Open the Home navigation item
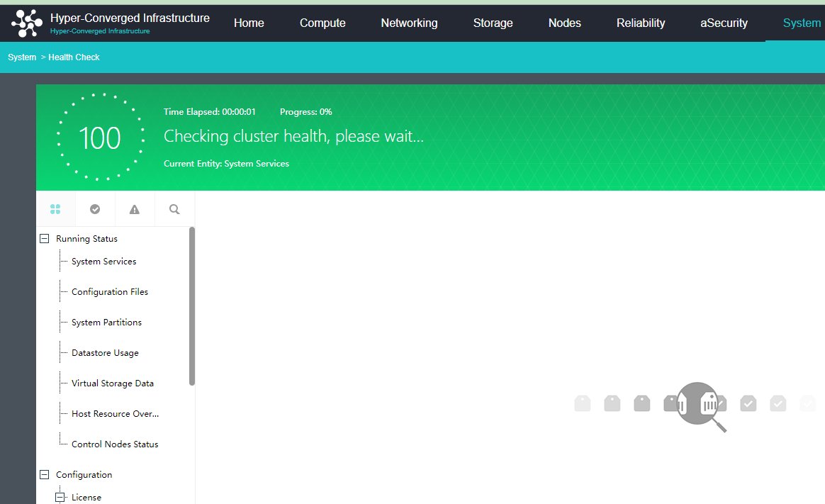The height and width of the screenshot is (504, 825). point(249,23)
